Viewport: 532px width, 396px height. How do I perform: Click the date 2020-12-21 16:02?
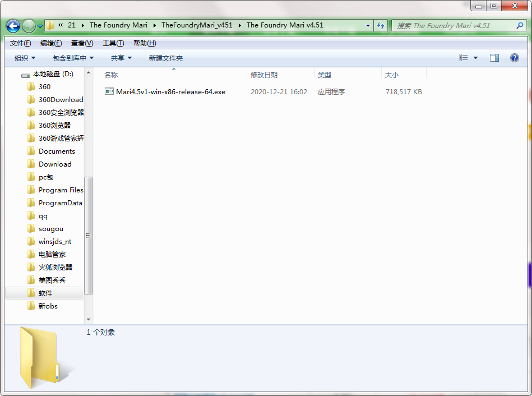pyautogui.click(x=279, y=91)
